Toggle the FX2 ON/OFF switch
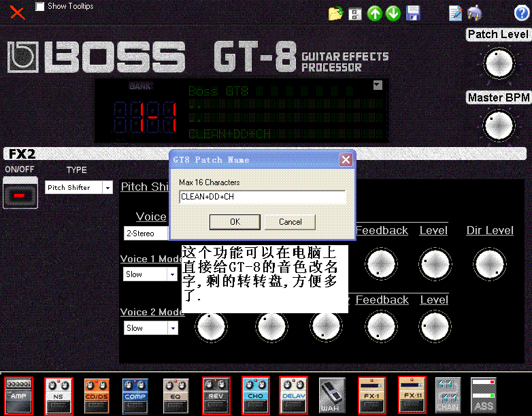The image size is (532, 416). point(20,193)
